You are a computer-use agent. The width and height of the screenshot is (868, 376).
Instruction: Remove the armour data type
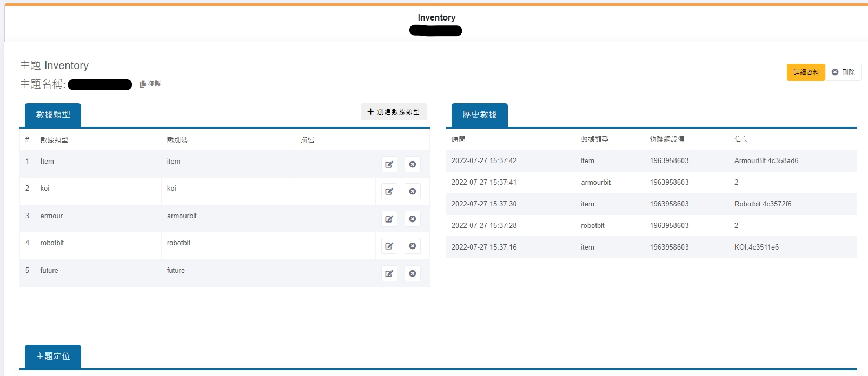[x=413, y=219]
